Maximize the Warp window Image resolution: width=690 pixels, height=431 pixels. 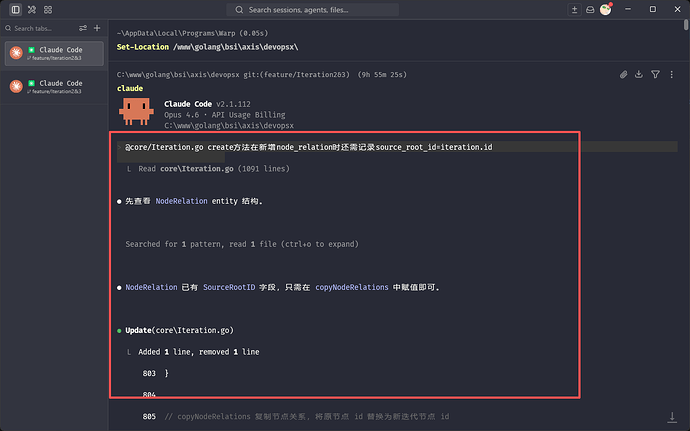coord(653,9)
